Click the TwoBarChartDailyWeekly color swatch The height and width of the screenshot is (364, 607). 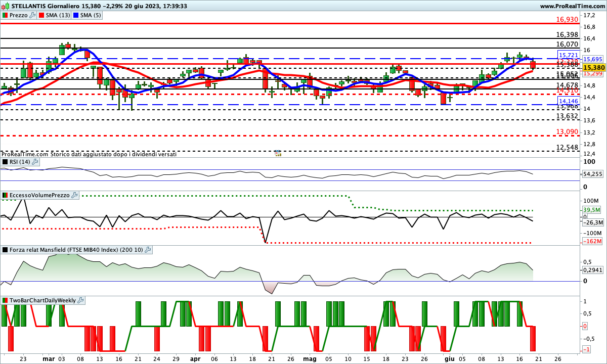pyautogui.click(x=5, y=300)
